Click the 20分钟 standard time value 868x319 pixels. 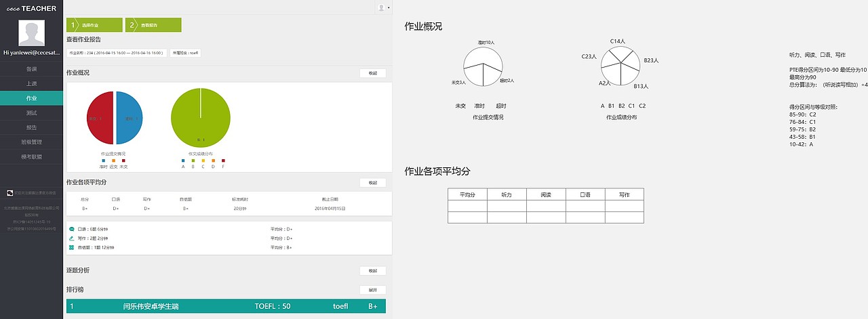[239, 209]
